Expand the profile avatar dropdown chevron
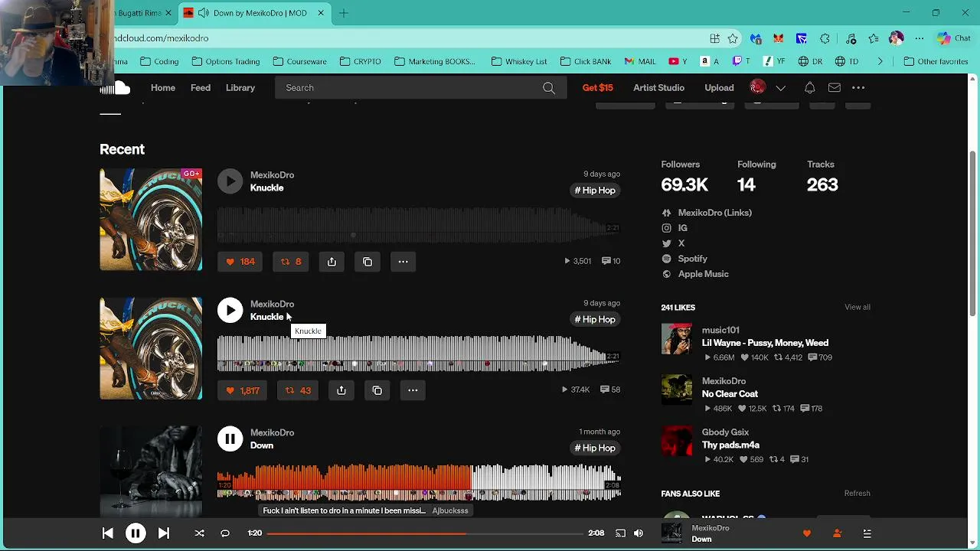 780,88
